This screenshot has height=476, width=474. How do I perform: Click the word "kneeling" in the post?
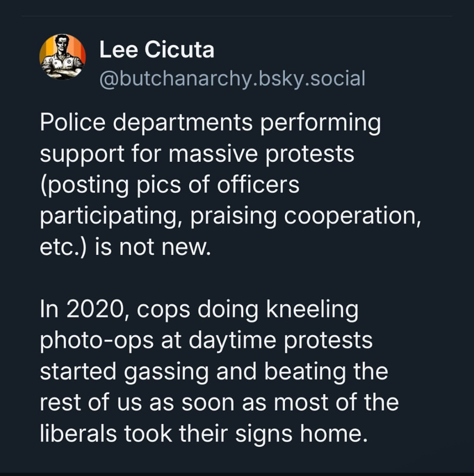[312, 309]
